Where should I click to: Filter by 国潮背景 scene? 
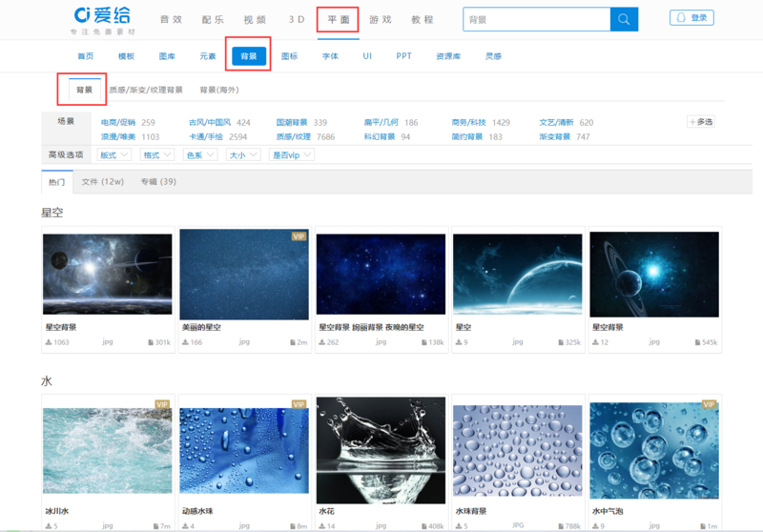click(292, 123)
